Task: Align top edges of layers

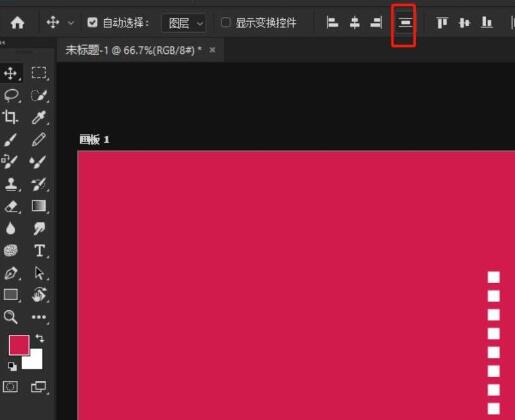Action: 442,23
